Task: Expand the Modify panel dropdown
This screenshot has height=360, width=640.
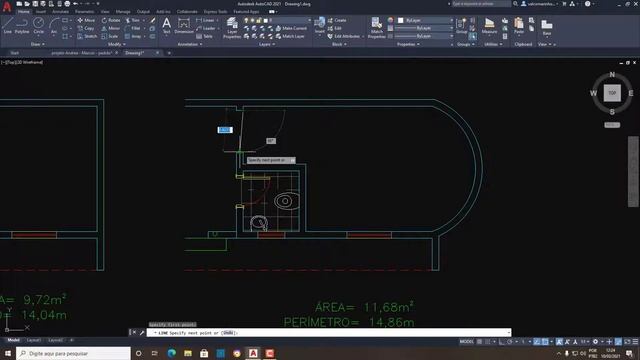Action: (x=117, y=44)
